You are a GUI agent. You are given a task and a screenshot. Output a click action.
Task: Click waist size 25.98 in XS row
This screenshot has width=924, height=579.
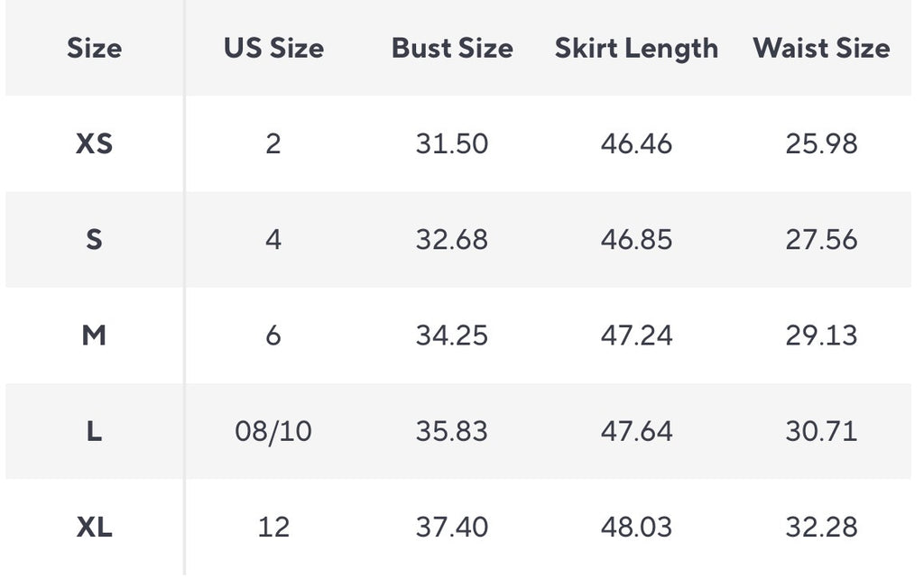coord(821,143)
